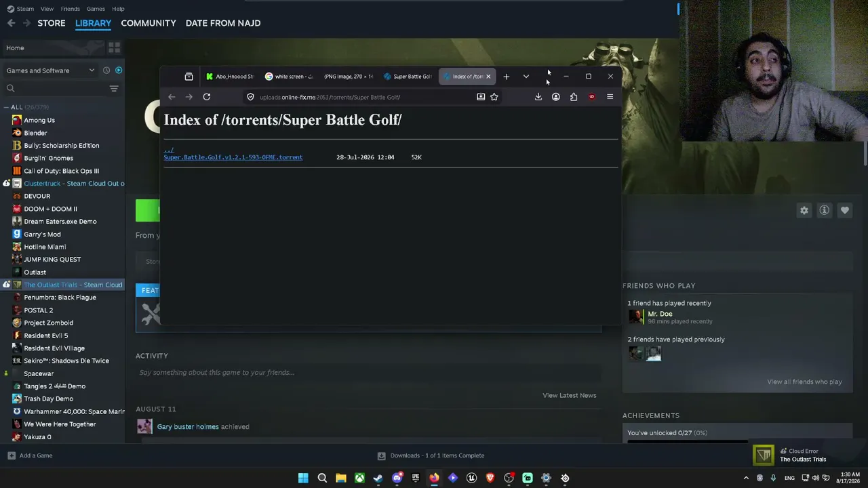
Task: Open the DATE FROM NAJD profile tab
Action: (x=223, y=23)
